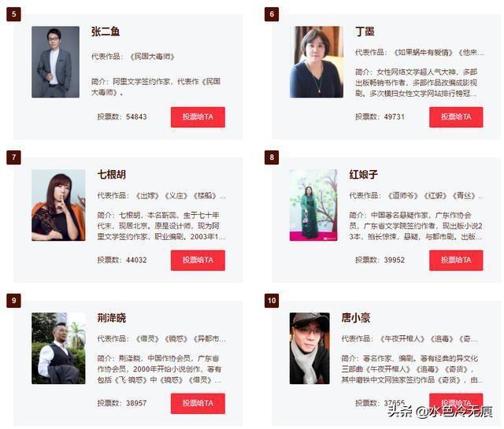
Task: Open 七根胡's portrait photo
Action: point(58,205)
